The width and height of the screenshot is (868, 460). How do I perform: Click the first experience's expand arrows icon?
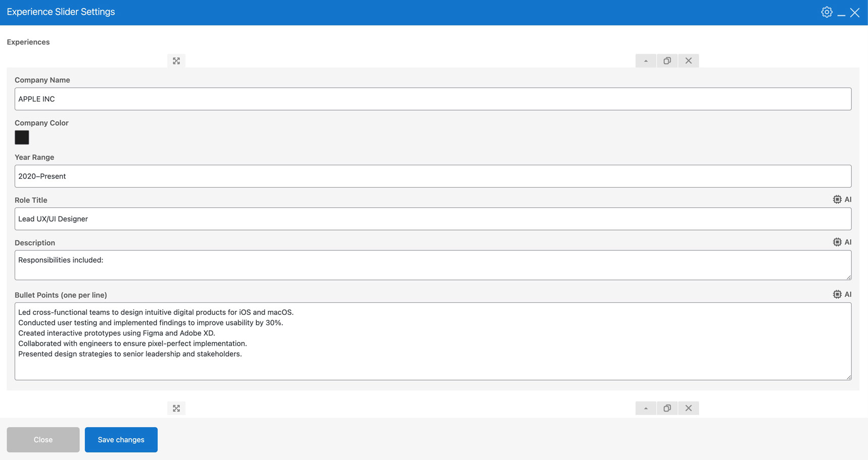176,61
